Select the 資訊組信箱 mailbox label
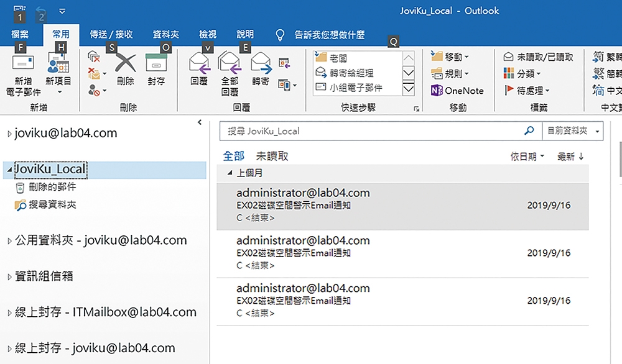The height and width of the screenshot is (364, 622). pyautogui.click(x=44, y=276)
